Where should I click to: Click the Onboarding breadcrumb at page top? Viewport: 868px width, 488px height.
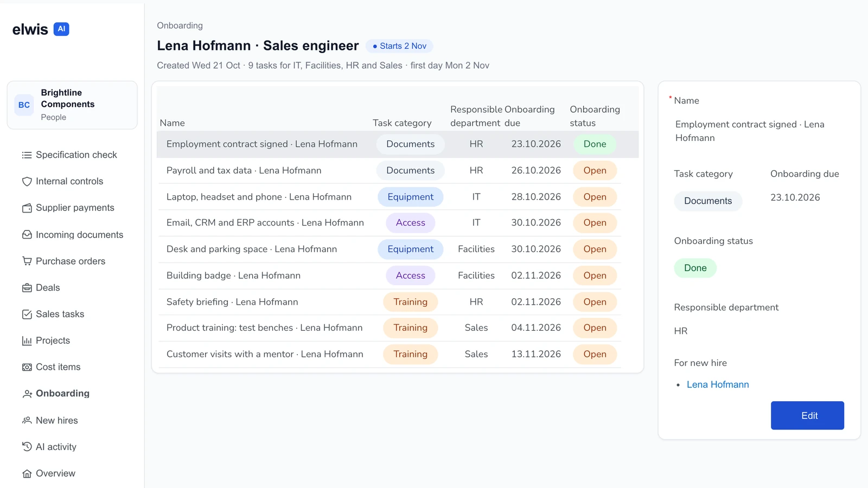pos(180,25)
